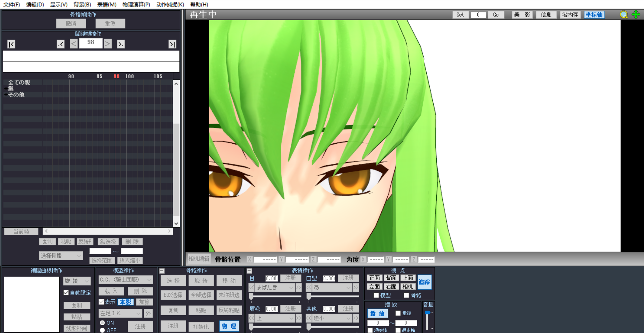Open the 上 eyebrow morph dropdown

click(x=275, y=318)
